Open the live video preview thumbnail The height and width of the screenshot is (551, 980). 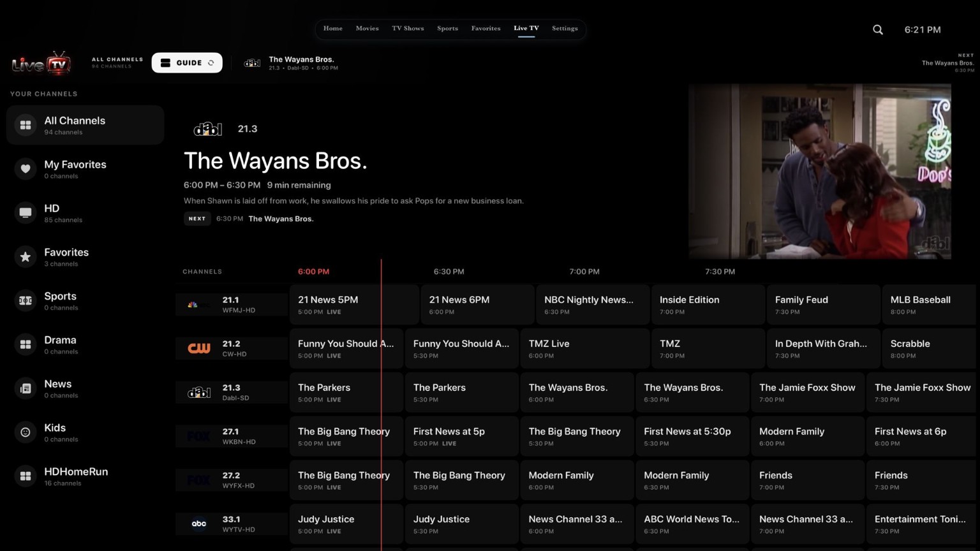pos(819,172)
